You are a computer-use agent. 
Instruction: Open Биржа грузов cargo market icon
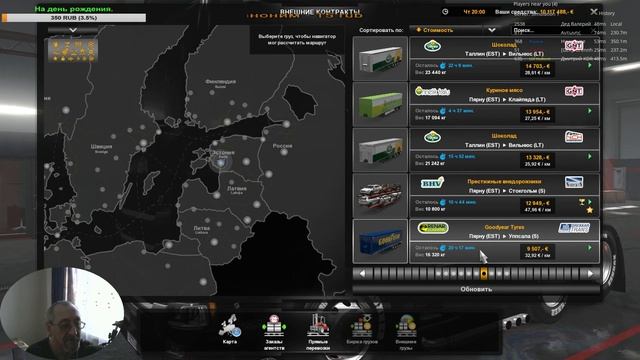362,329
